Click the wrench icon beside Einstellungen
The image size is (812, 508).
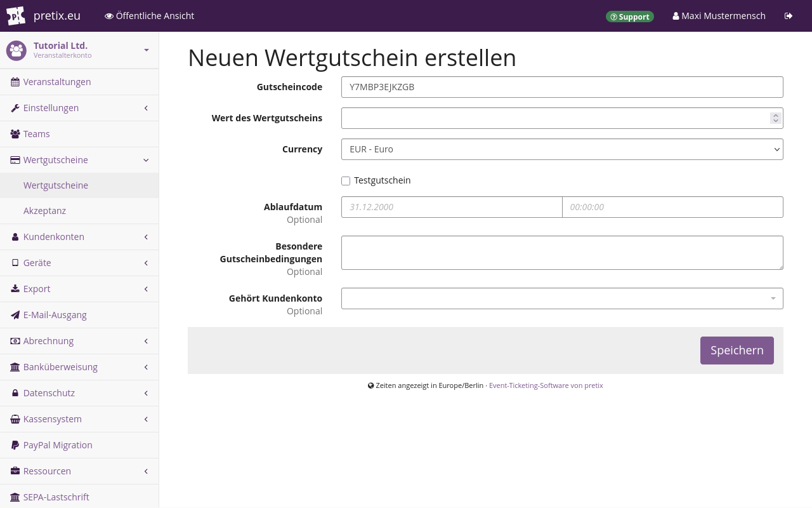pyautogui.click(x=15, y=108)
